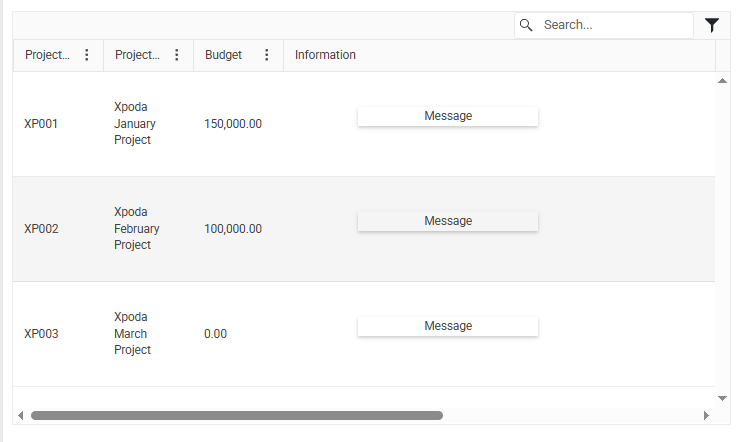743x442 pixels.
Task: Click the filter funnel icon
Action: pyautogui.click(x=712, y=25)
